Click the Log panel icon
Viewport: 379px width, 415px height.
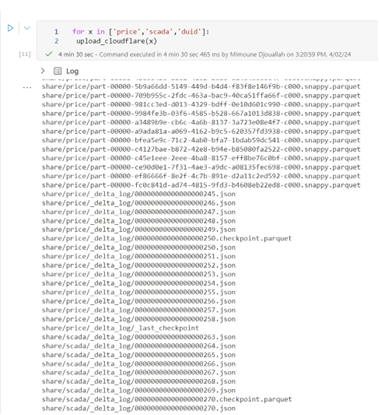coord(58,71)
